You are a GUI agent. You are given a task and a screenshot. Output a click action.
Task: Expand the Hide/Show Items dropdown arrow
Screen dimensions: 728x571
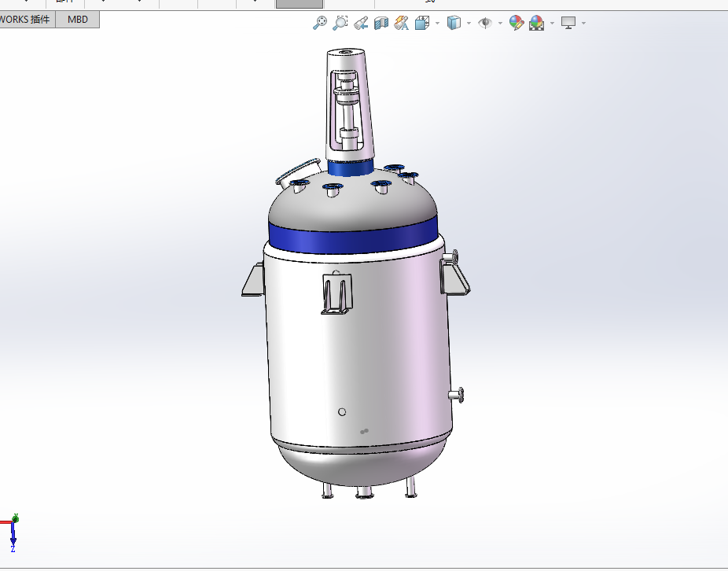click(500, 23)
